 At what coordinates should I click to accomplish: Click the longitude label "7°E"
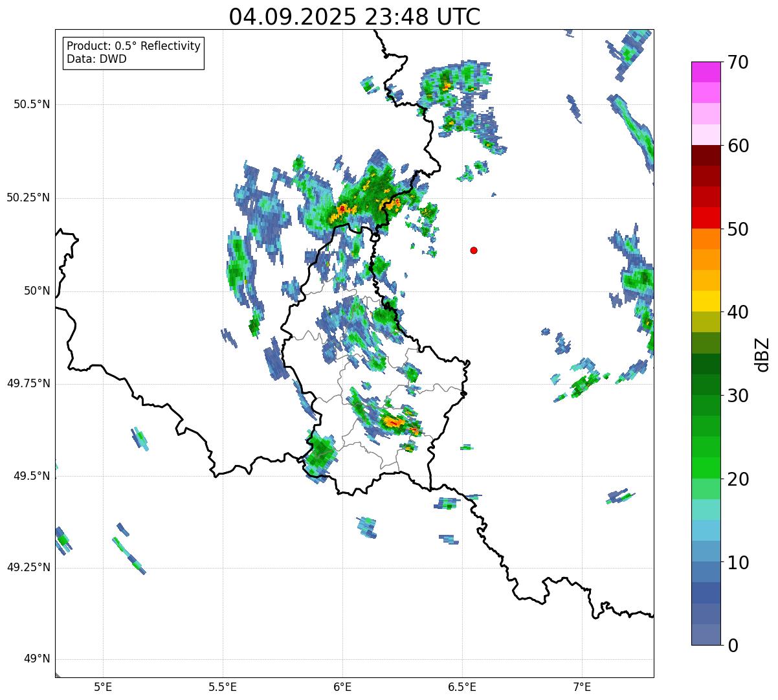pyautogui.click(x=582, y=687)
